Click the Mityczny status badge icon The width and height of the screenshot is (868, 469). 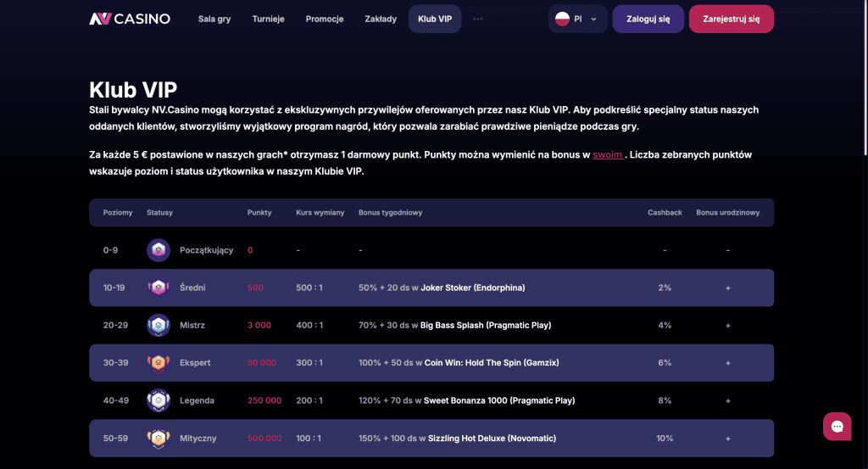159,438
